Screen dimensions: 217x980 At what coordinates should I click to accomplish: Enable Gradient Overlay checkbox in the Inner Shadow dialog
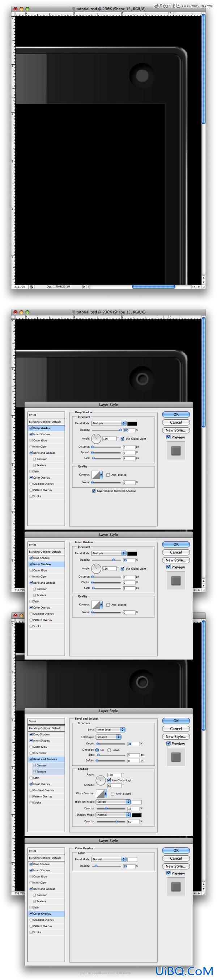click(31, 614)
